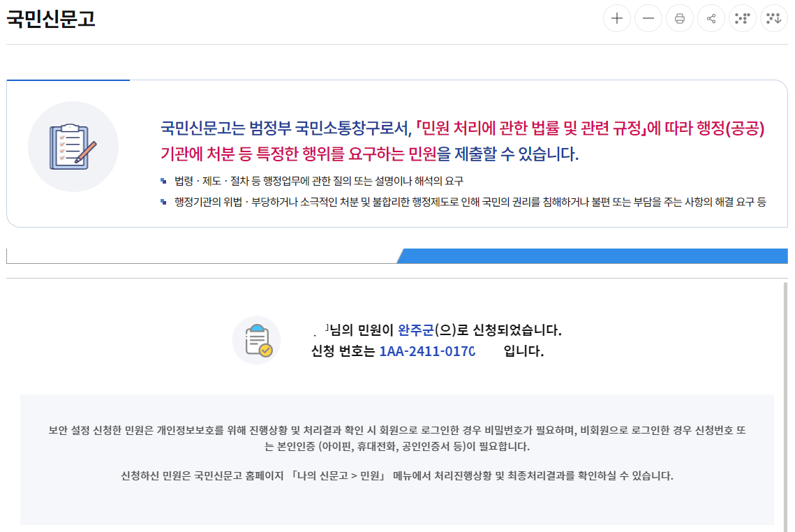
Task: Print the page using the printer icon
Action: (679, 19)
